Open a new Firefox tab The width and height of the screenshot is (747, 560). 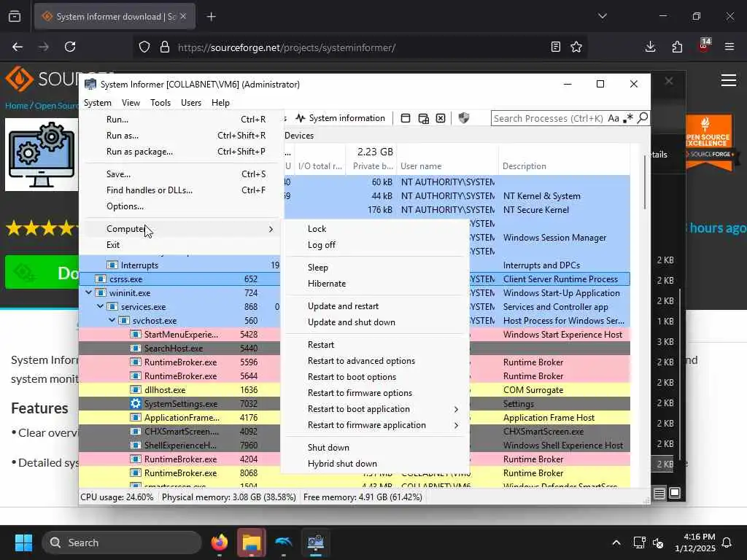point(211,17)
